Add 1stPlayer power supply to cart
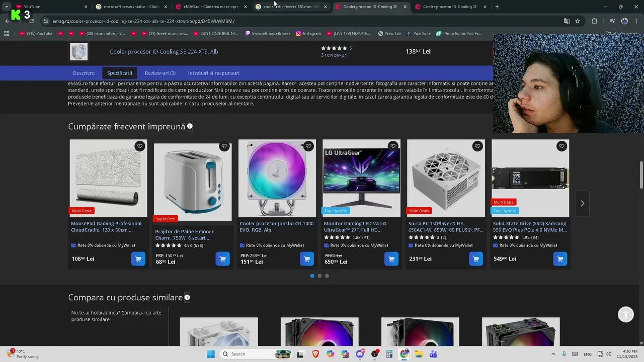Viewport: 644px width, 362px height. [476, 258]
